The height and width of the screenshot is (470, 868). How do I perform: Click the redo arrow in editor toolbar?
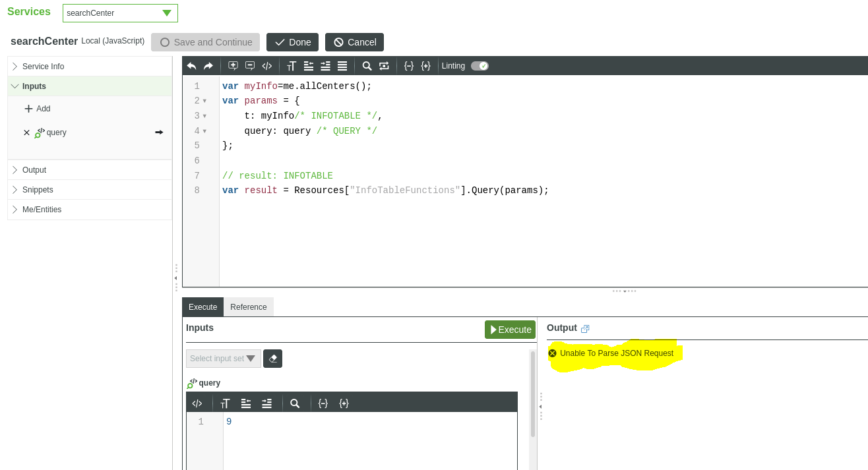[208, 66]
